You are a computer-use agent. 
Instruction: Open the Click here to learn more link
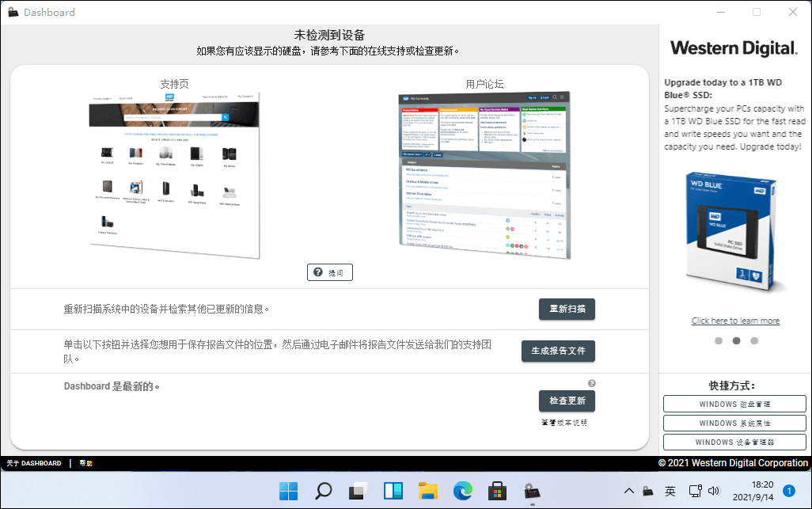click(x=735, y=321)
